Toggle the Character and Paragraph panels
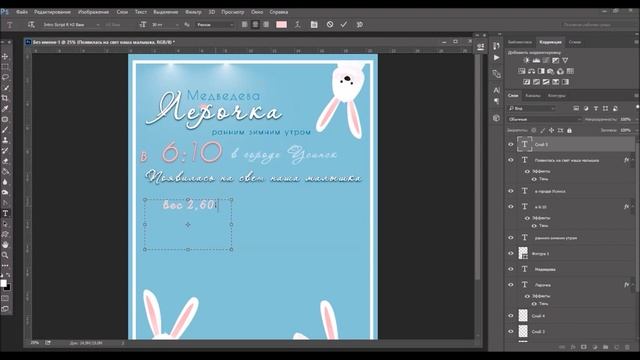 point(314,24)
